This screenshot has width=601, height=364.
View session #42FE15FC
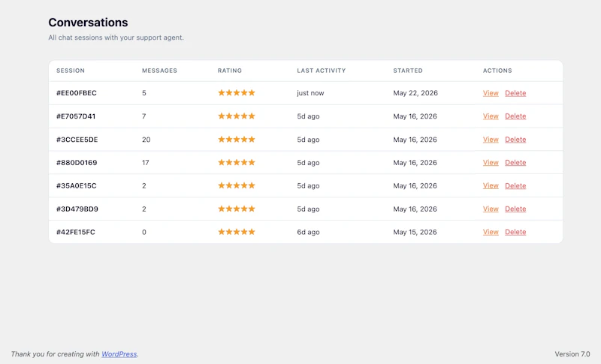tap(491, 232)
